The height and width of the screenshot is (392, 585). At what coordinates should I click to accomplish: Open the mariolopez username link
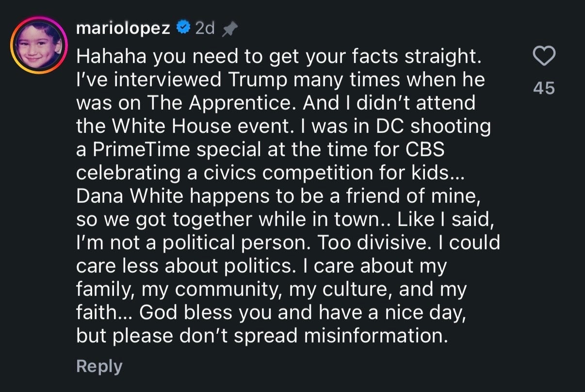[123, 29]
